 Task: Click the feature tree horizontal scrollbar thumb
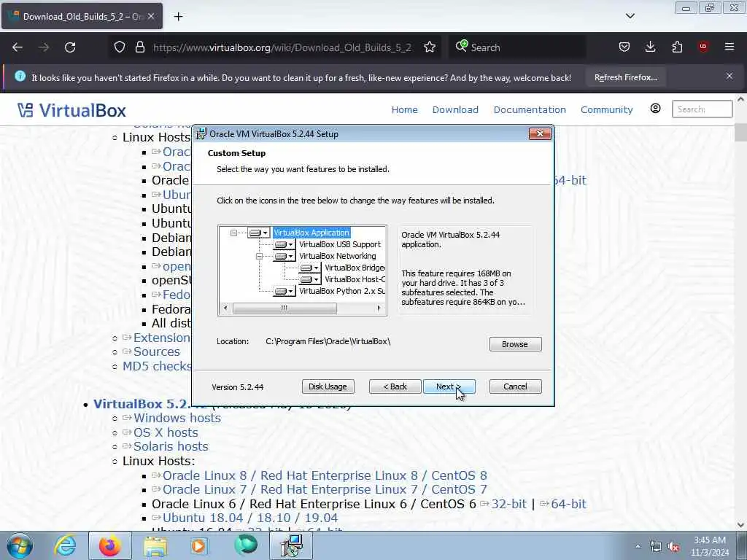tap(285, 308)
